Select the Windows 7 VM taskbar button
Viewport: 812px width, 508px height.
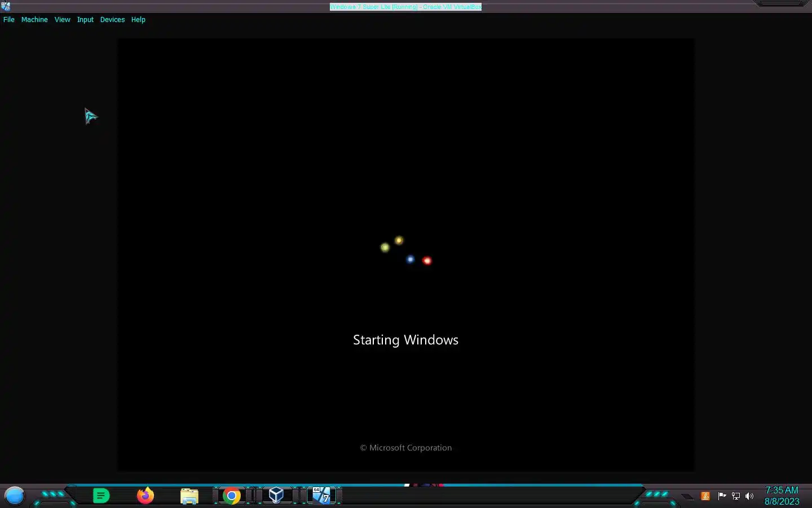coord(321,496)
